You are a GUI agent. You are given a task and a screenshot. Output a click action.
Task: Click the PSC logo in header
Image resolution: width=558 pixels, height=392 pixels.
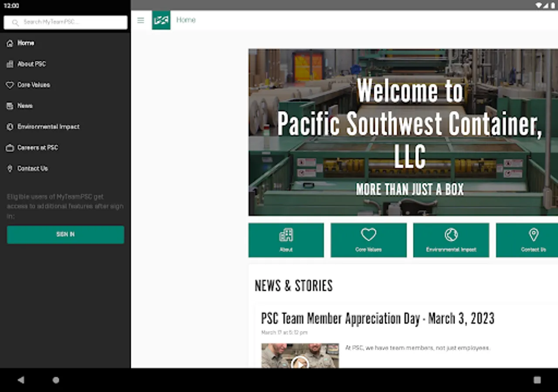click(161, 20)
